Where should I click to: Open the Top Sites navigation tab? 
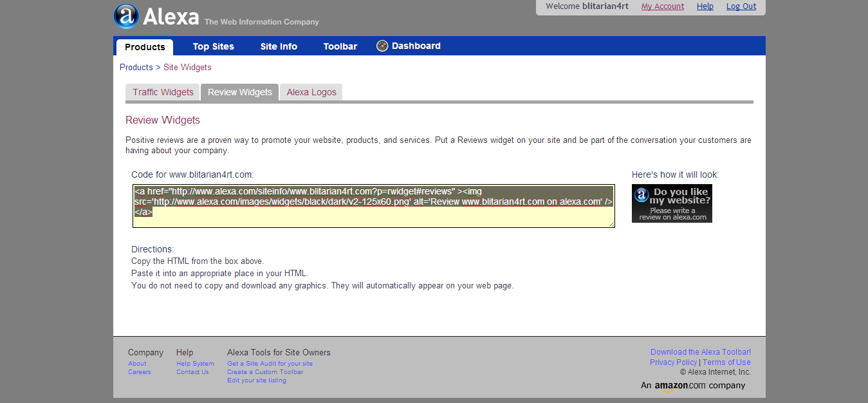[214, 46]
